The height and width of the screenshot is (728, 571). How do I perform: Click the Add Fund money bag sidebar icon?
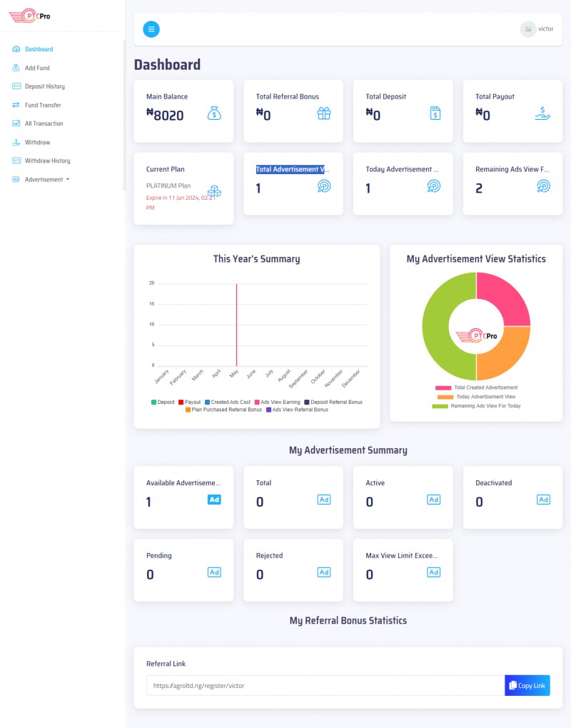(x=16, y=68)
